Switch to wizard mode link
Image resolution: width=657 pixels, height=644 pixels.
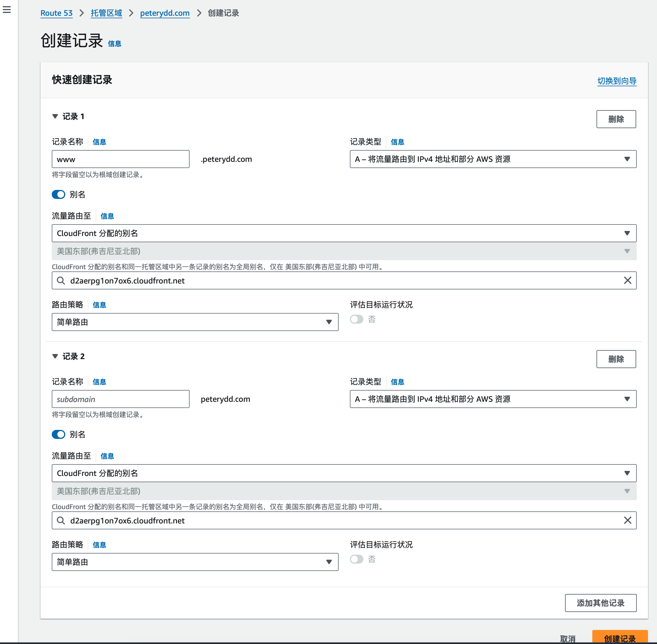[616, 81]
